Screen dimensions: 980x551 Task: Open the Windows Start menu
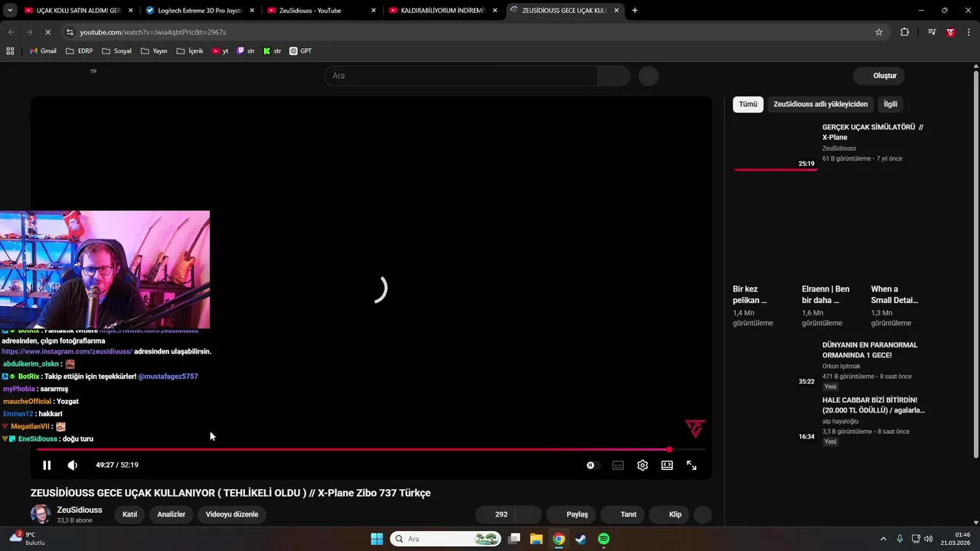pyautogui.click(x=377, y=539)
